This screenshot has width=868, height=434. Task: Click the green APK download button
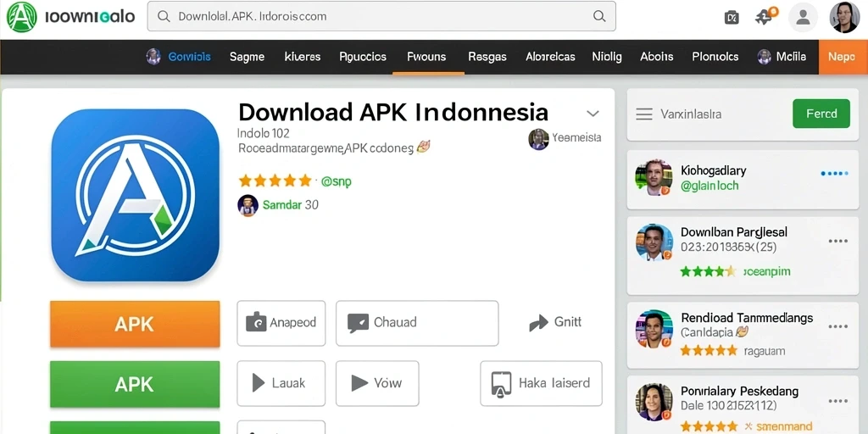point(135,384)
